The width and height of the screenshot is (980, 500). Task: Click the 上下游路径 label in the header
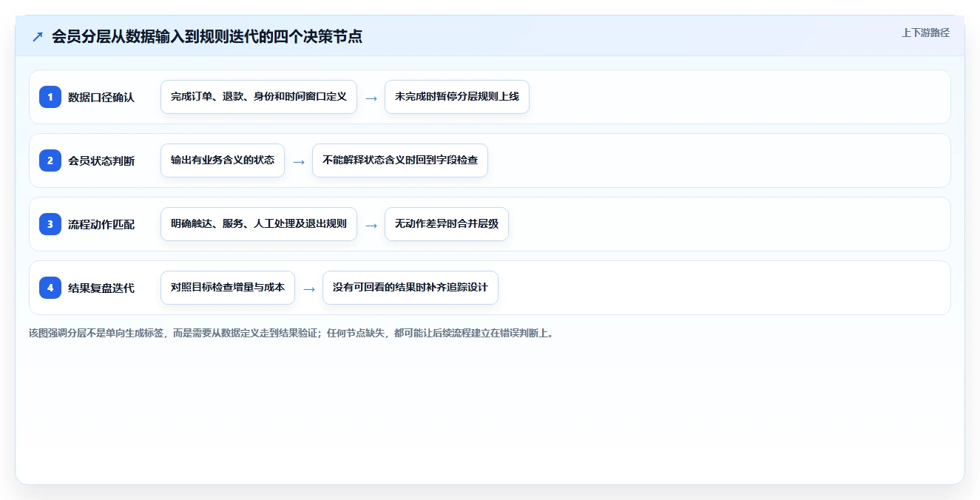click(x=925, y=33)
